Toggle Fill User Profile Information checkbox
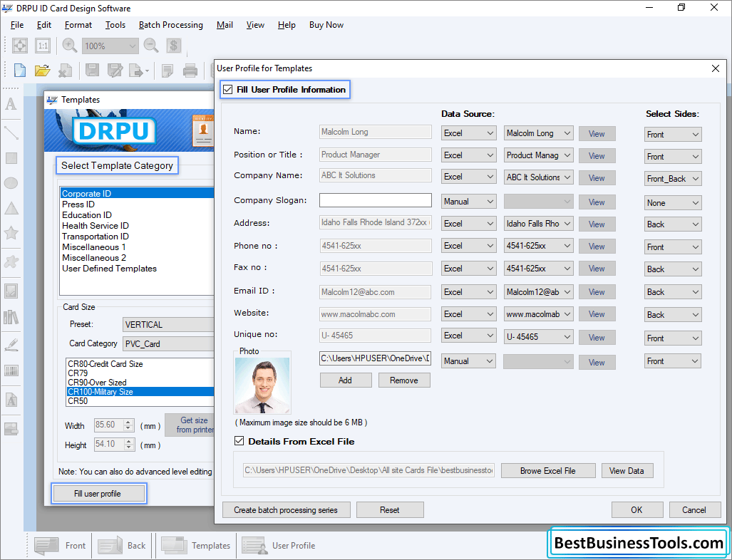The width and height of the screenshot is (732, 560). coord(228,90)
